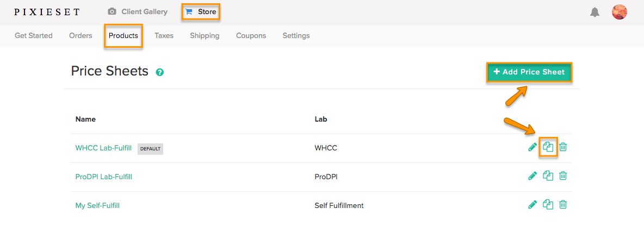644x227 pixels.
Task: Duplicate the WHCC Lab-Fulfill price sheet
Action: (x=548, y=147)
